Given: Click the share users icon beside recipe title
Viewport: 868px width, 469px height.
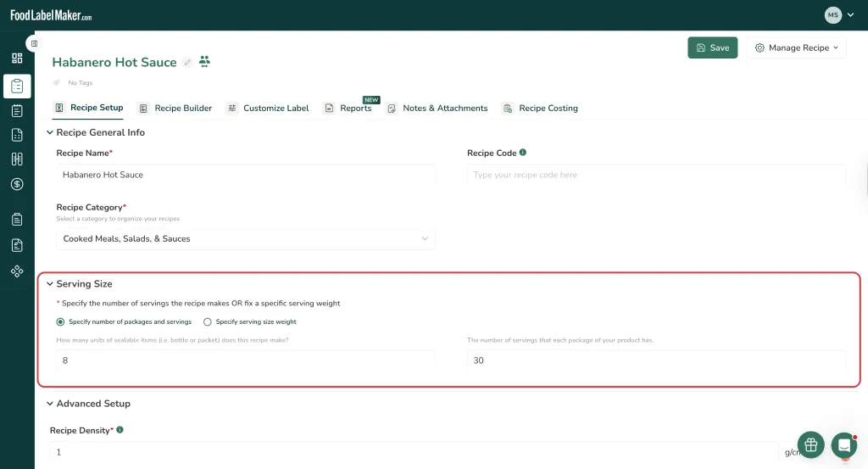Looking at the screenshot, I should click(x=205, y=61).
